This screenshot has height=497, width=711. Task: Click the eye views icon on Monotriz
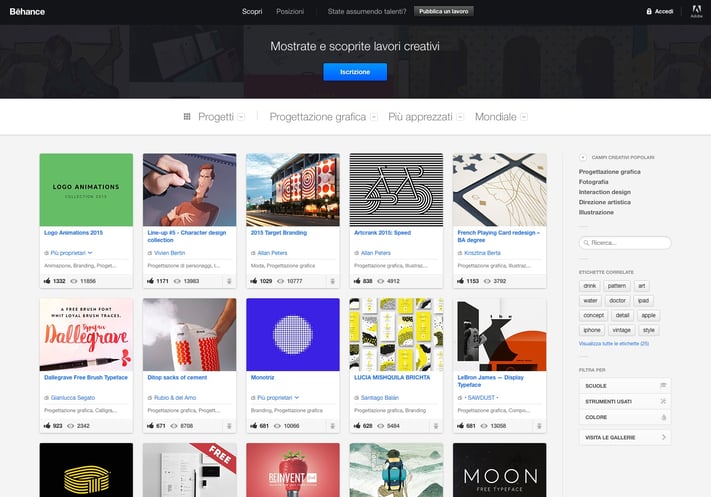click(277, 426)
